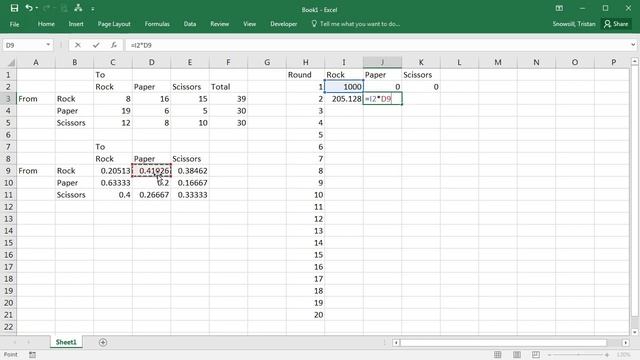The width and height of the screenshot is (640, 360).
Task: Add a new sheet with plus button
Action: 103,342
